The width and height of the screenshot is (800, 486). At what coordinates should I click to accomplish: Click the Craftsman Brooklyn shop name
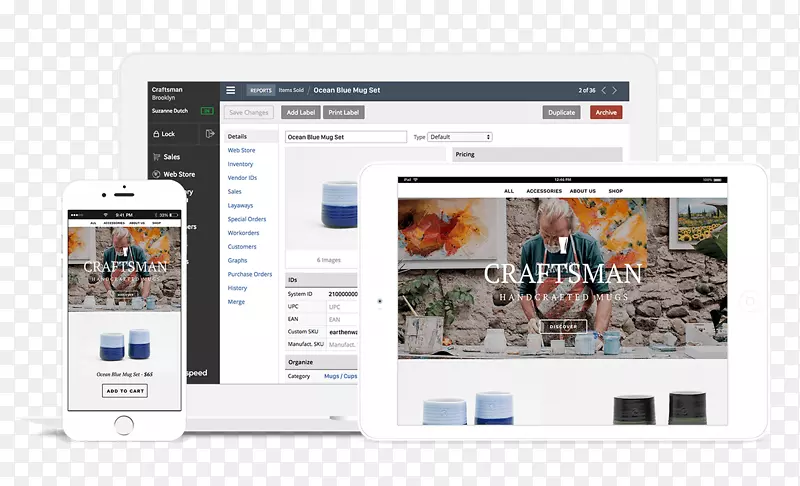click(x=167, y=93)
